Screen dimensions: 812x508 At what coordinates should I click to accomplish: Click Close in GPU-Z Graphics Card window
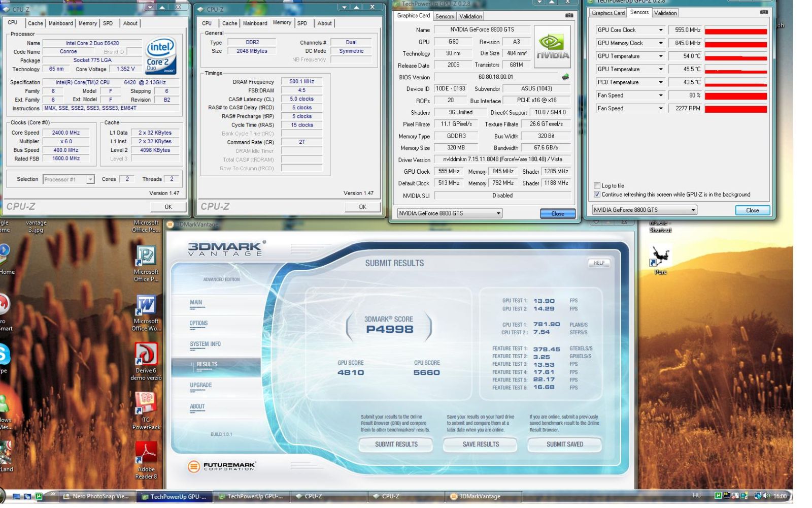558,214
